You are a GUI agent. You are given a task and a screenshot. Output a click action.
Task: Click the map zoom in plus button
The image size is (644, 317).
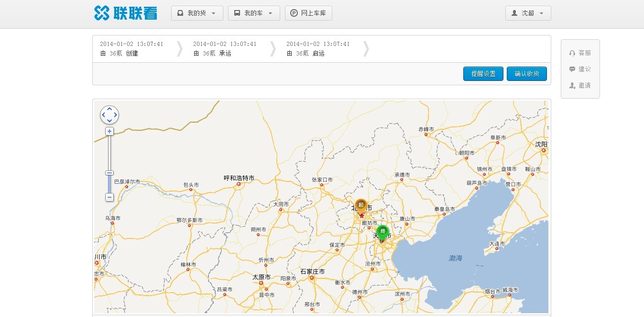[109, 131]
